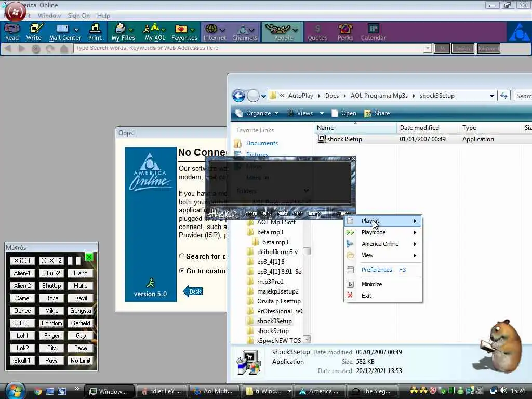
Task: Open Mail Center in the AOL toolbar
Action: click(63, 32)
